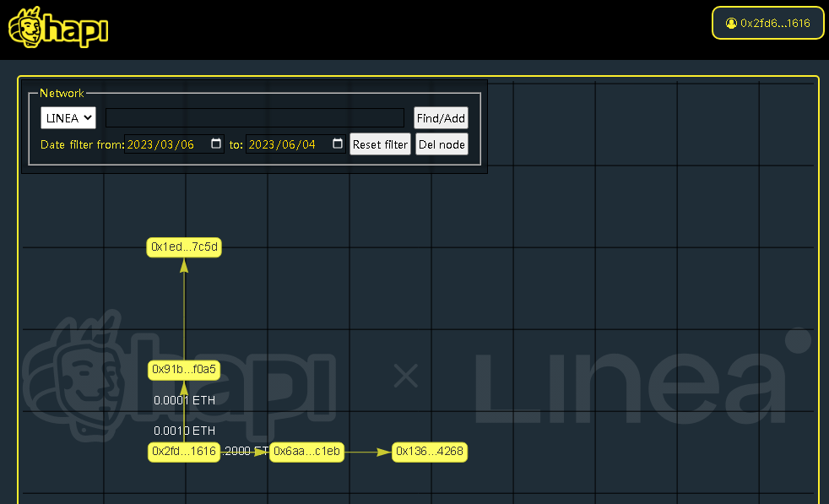Click the 0.0010 ETH edge label
This screenshot has height=504, width=829.
click(185, 431)
